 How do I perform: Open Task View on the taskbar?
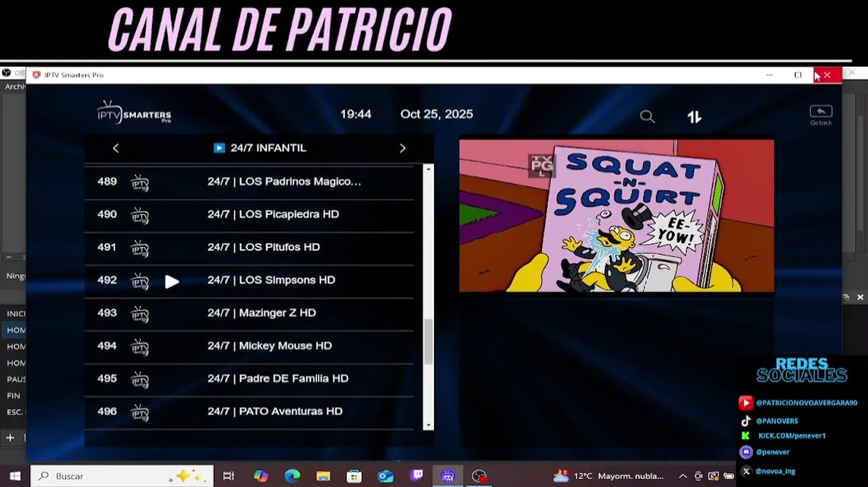[x=228, y=476]
